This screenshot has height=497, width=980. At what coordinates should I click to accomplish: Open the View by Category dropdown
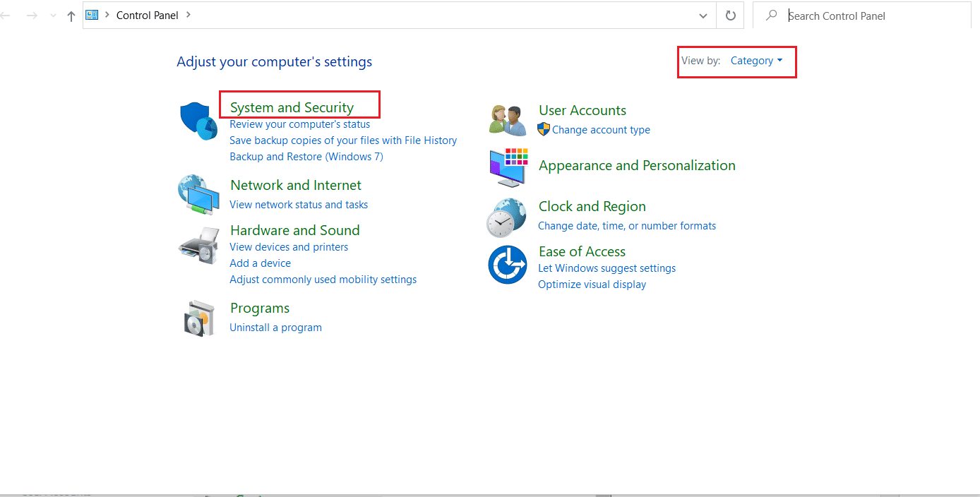[756, 61]
